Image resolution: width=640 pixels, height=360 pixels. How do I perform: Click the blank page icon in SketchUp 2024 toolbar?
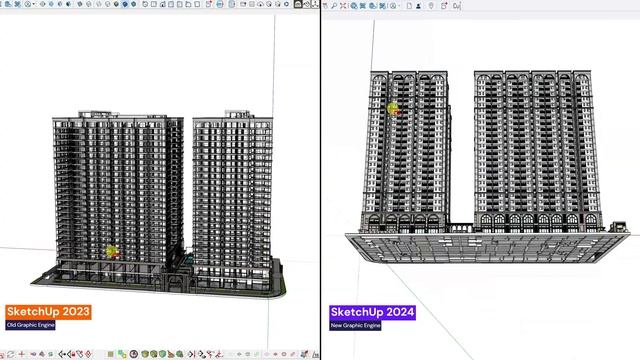(x=409, y=6)
